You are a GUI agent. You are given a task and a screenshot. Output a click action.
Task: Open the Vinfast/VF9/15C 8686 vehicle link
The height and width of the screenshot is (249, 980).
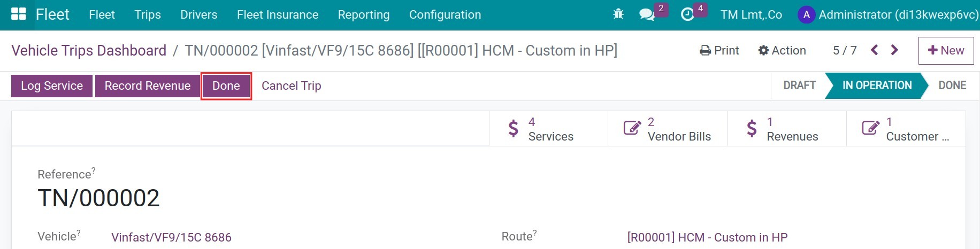point(171,237)
